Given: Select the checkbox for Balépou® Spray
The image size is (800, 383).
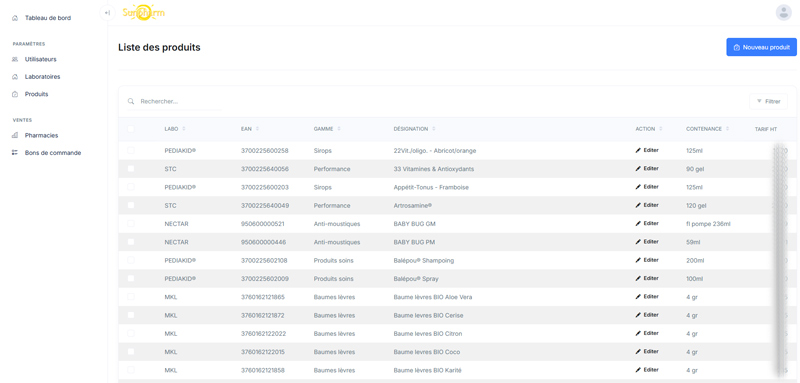Looking at the screenshot, I should pyautogui.click(x=131, y=278).
